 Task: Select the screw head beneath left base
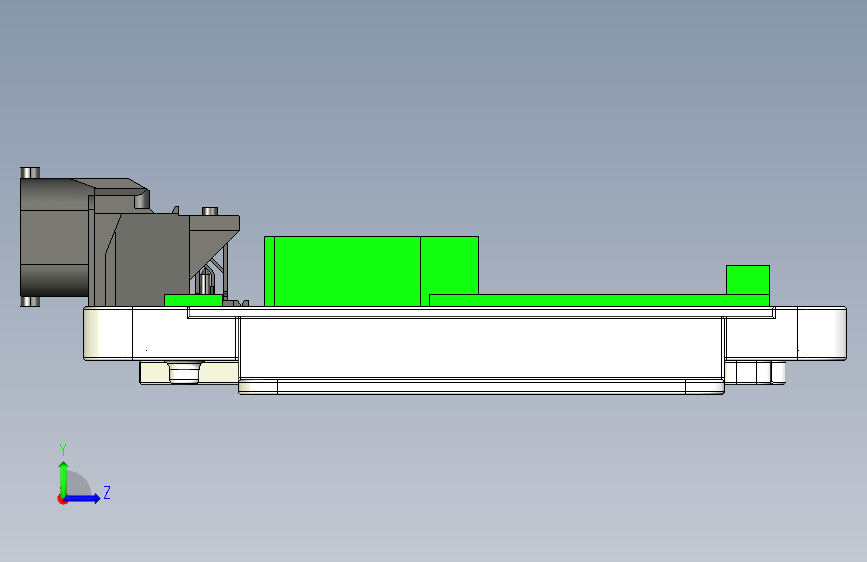(x=184, y=372)
